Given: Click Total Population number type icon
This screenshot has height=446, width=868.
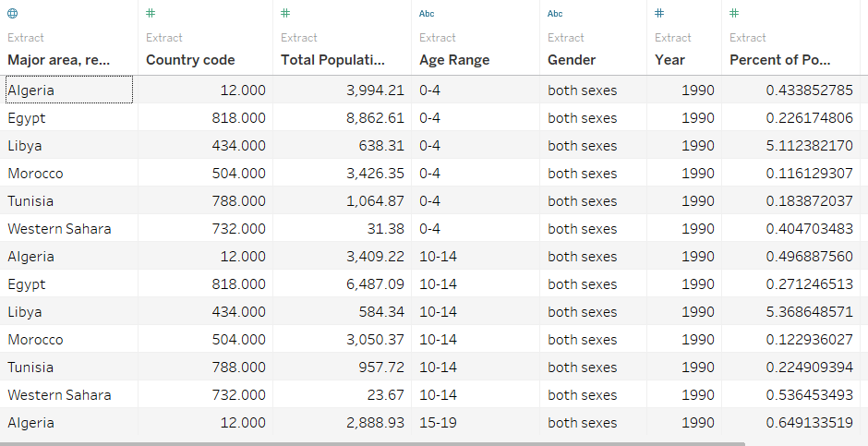Looking at the screenshot, I should [x=285, y=14].
